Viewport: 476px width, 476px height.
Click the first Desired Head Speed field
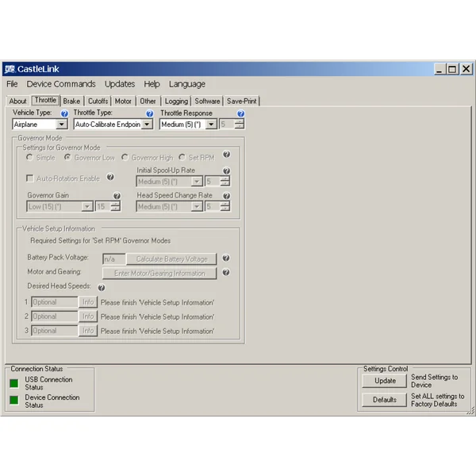pyautogui.click(x=55, y=302)
